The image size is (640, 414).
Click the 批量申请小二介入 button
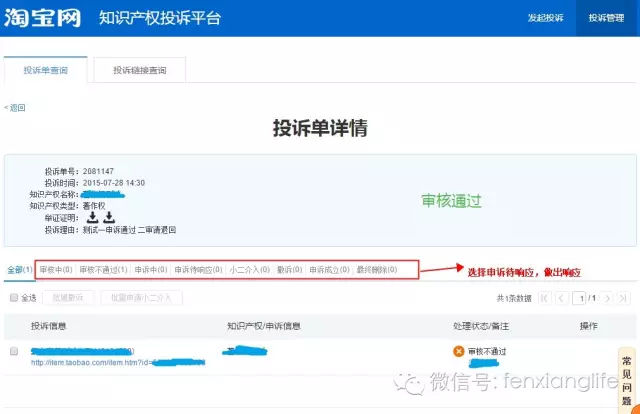(141, 298)
